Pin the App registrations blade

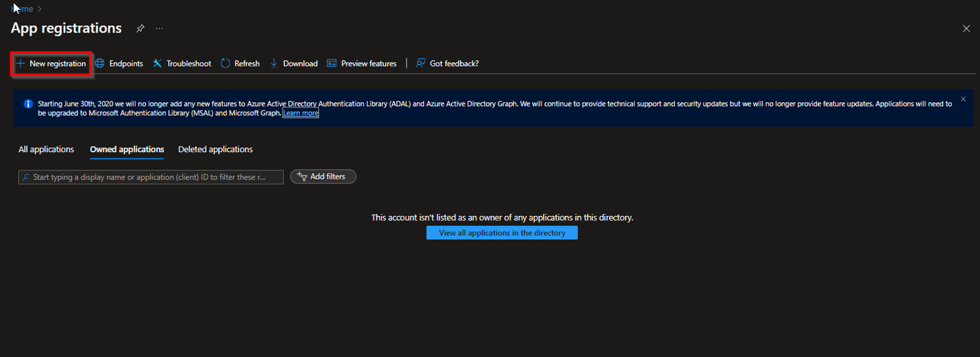pyautogui.click(x=140, y=29)
